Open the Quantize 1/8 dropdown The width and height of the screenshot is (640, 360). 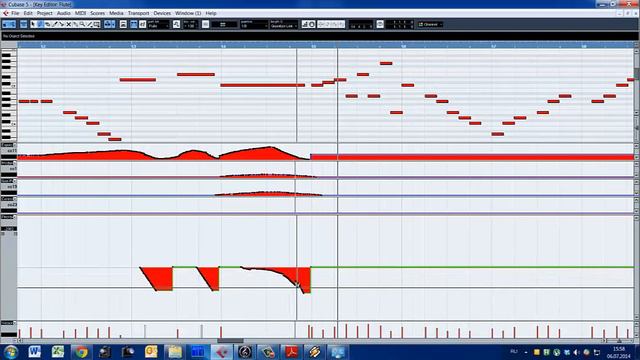click(x=254, y=24)
